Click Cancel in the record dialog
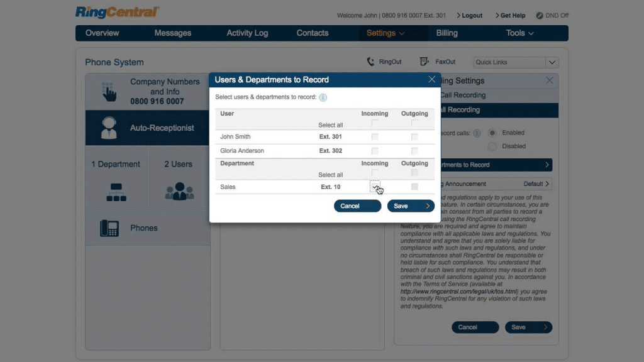 [x=357, y=206]
